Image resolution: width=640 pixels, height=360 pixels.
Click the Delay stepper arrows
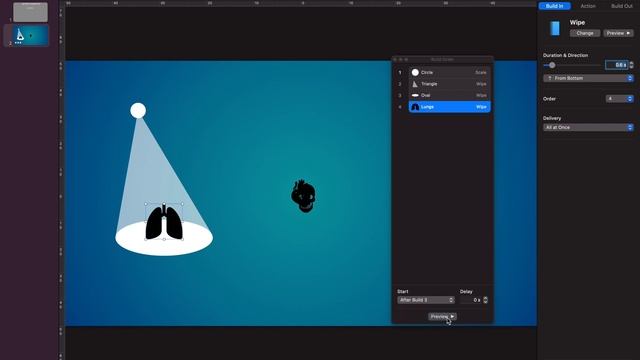tap(485, 300)
